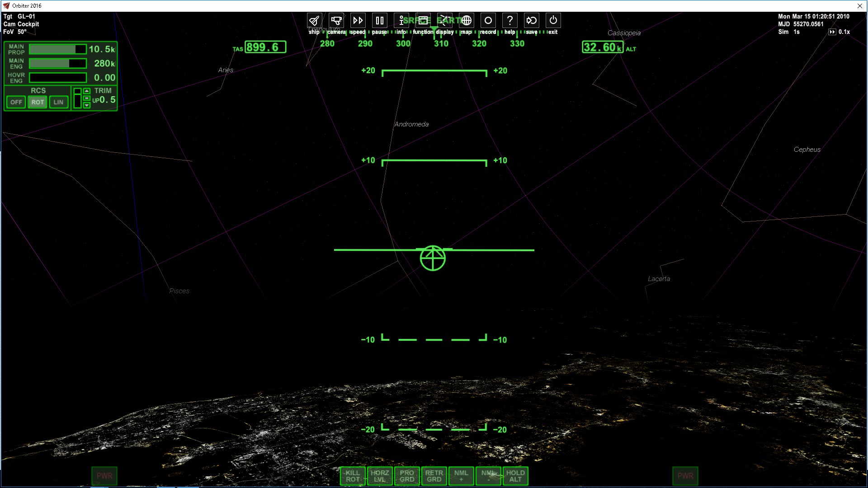Click the Cepheus constellation label
868x488 pixels.
(x=807, y=150)
